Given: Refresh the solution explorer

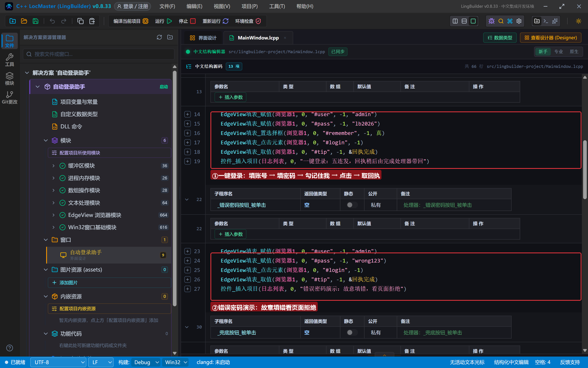Looking at the screenshot, I should tap(159, 37).
